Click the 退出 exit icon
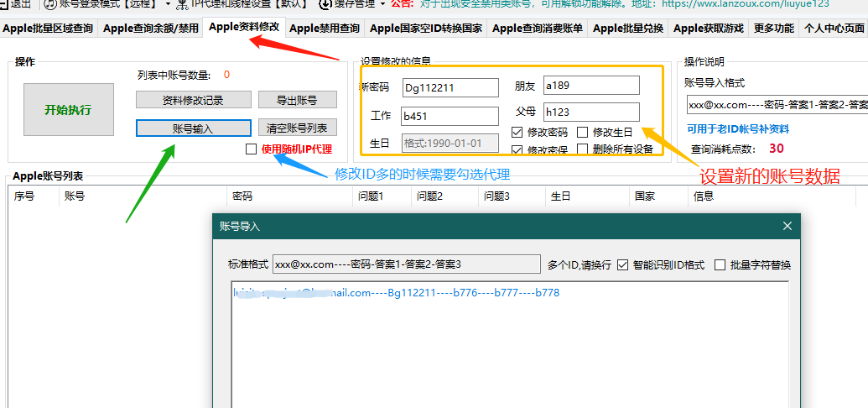The height and width of the screenshot is (408, 868). click(x=4, y=4)
